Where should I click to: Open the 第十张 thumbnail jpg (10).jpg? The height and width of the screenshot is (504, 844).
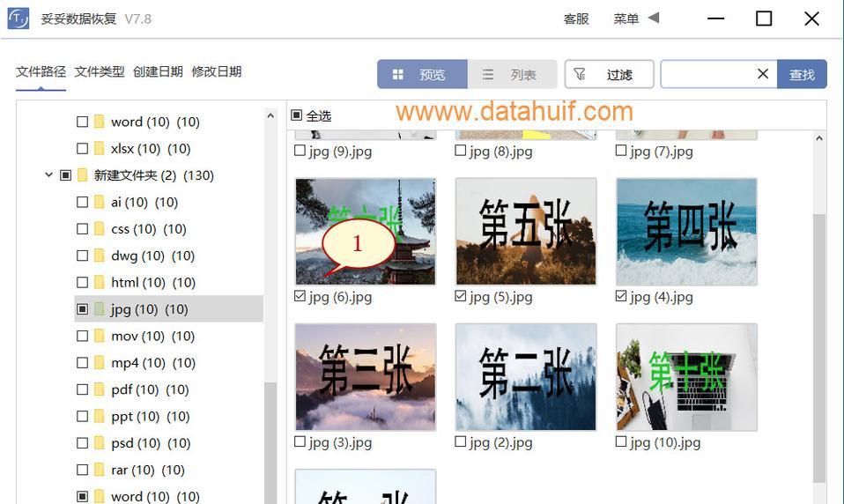686,377
